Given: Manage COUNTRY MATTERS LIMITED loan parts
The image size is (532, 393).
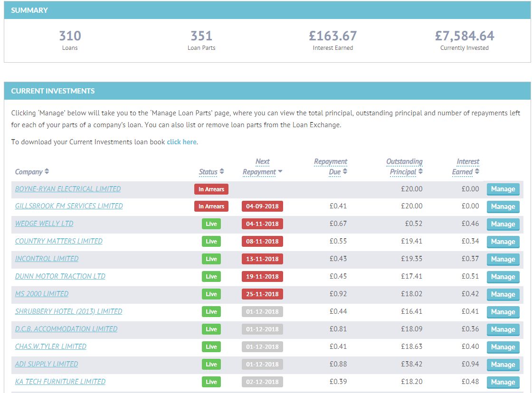Looking at the screenshot, I should tap(503, 242).
